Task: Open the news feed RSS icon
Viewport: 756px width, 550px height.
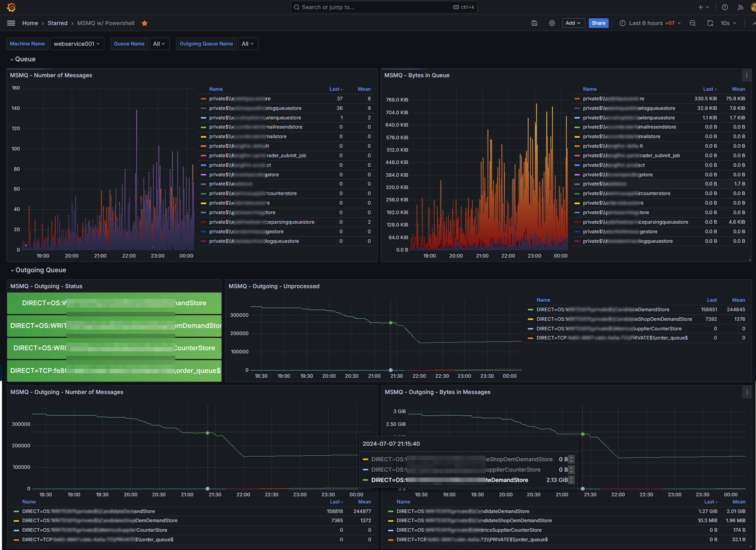Action: [740, 7]
